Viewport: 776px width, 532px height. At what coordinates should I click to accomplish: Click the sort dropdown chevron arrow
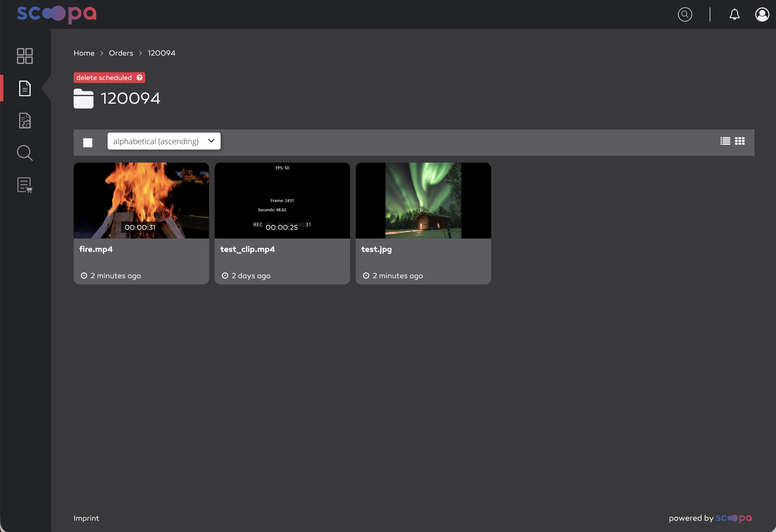(x=211, y=141)
